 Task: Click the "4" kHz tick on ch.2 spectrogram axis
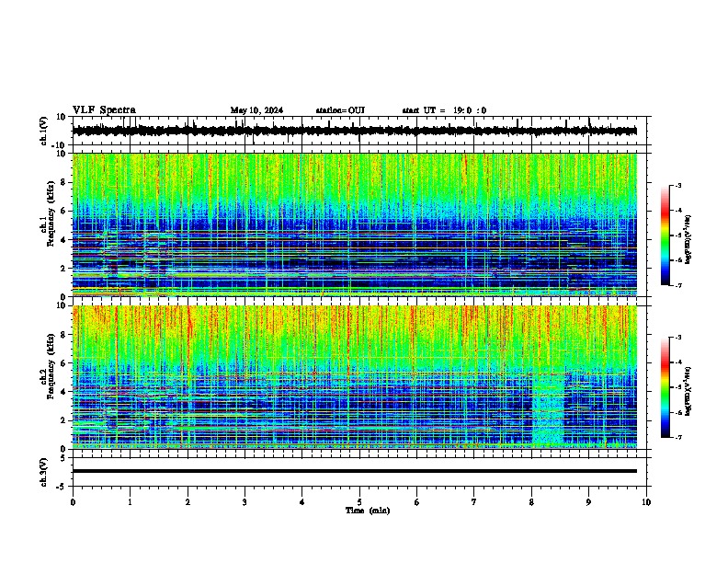(x=64, y=392)
